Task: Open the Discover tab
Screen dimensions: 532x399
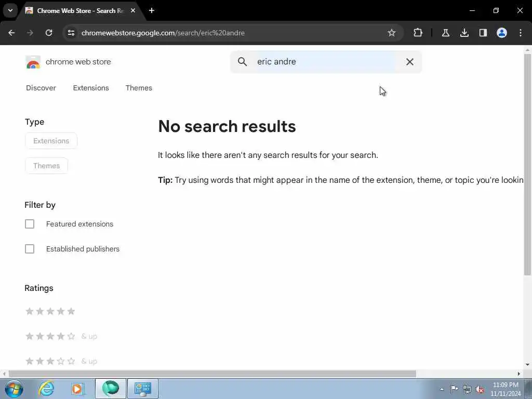Action: coord(41,88)
